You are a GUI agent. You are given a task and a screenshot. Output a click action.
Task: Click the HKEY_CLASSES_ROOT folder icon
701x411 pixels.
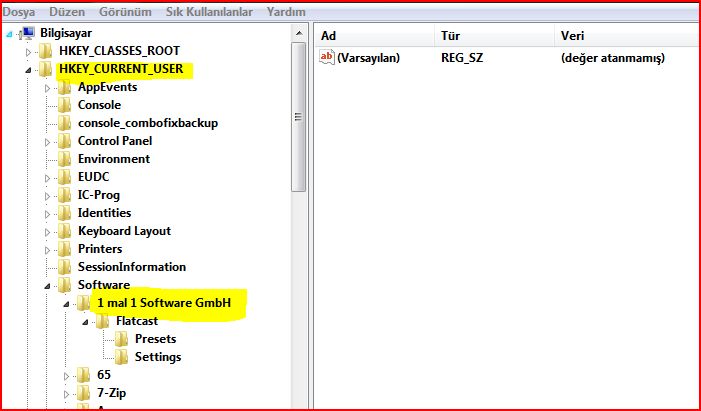(46, 51)
